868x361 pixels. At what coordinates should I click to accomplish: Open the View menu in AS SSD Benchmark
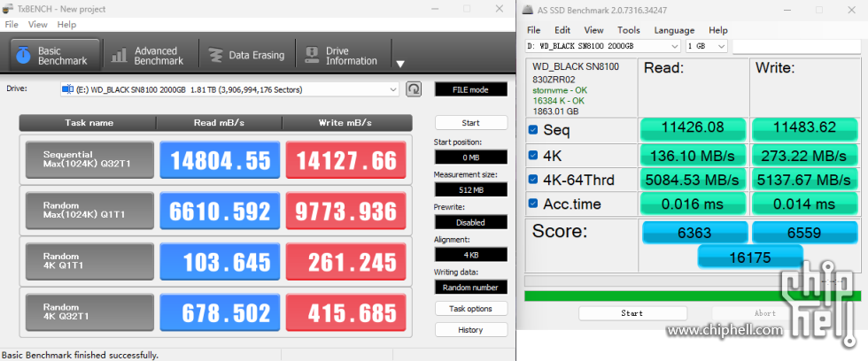(x=593, y=30)
